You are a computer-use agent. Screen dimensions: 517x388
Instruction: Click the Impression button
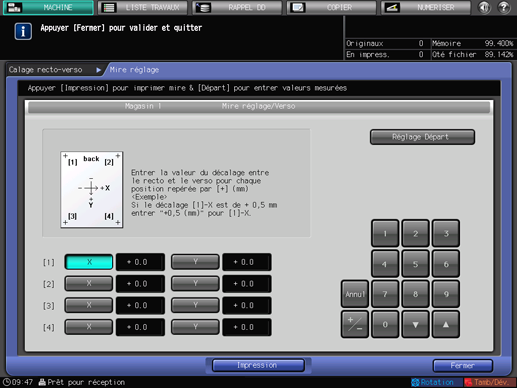click(x=258, y=365)
